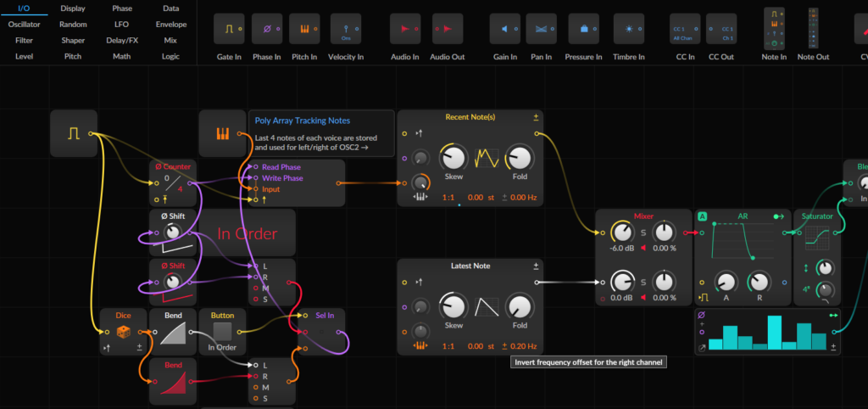Choose the Audio Out module icon
868x409 pixels.
point(448,29)
